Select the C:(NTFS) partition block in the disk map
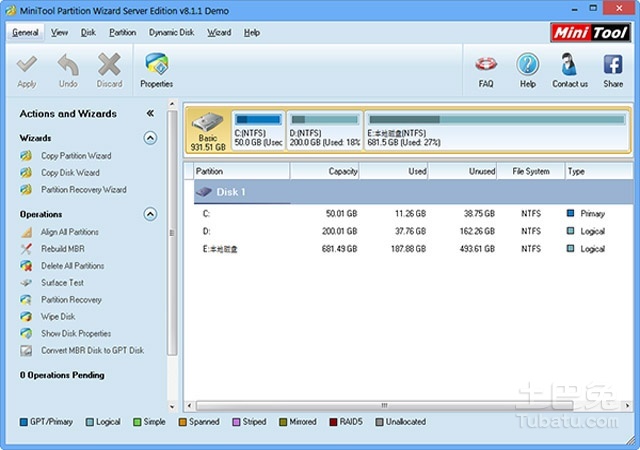This screenshot has height=450, width=640. (258, 131)
